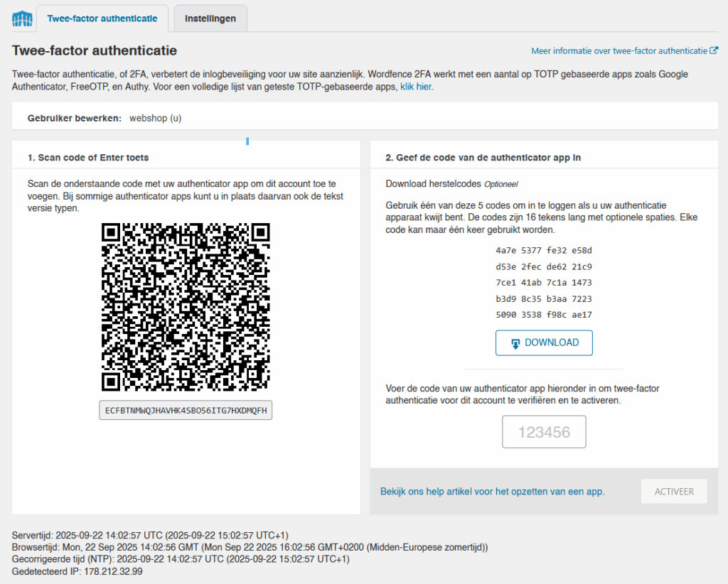Select the Twee-factor authenticatie tab
The image size is (728, 584).
point(102,19)
